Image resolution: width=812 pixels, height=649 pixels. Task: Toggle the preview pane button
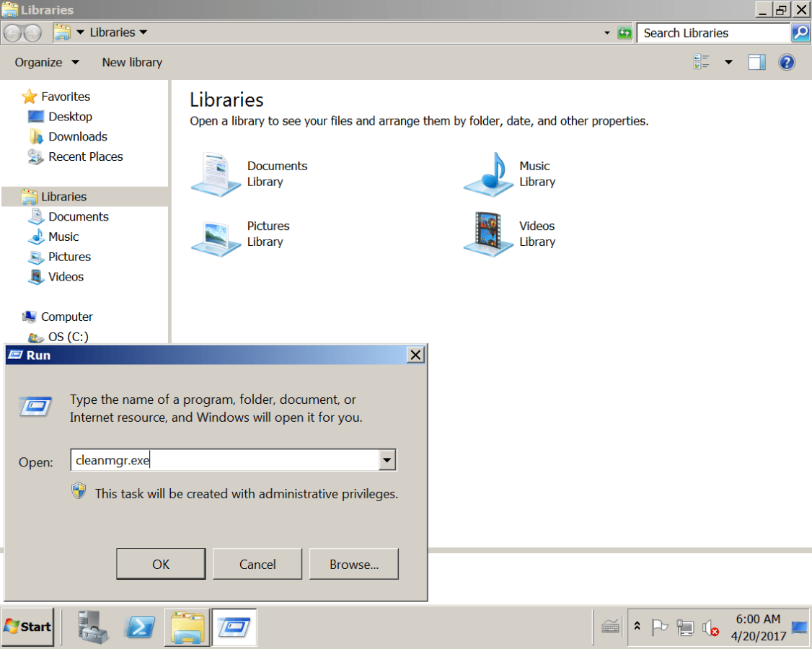point(756,62)
